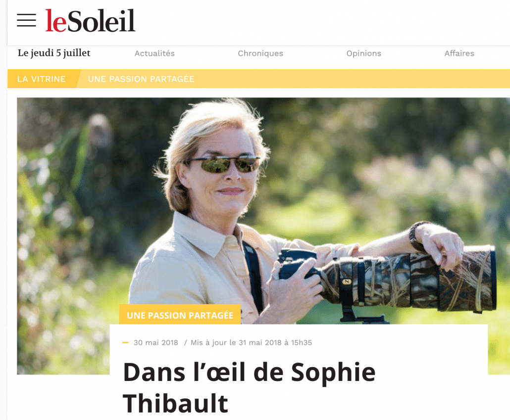Screen dimensions: 510x420
Task: Click the word Thibault in the title
Action: 175,403
